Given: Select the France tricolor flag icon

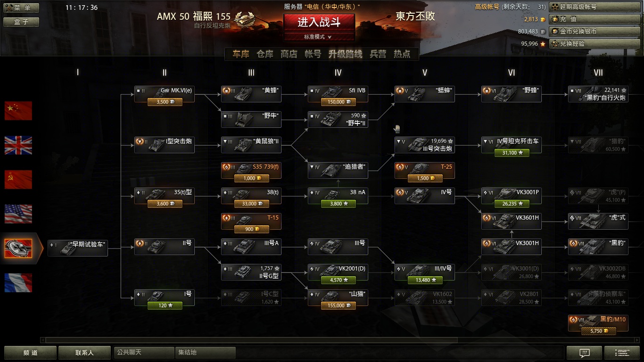Looking at the screenshot, I should [18, 283].
